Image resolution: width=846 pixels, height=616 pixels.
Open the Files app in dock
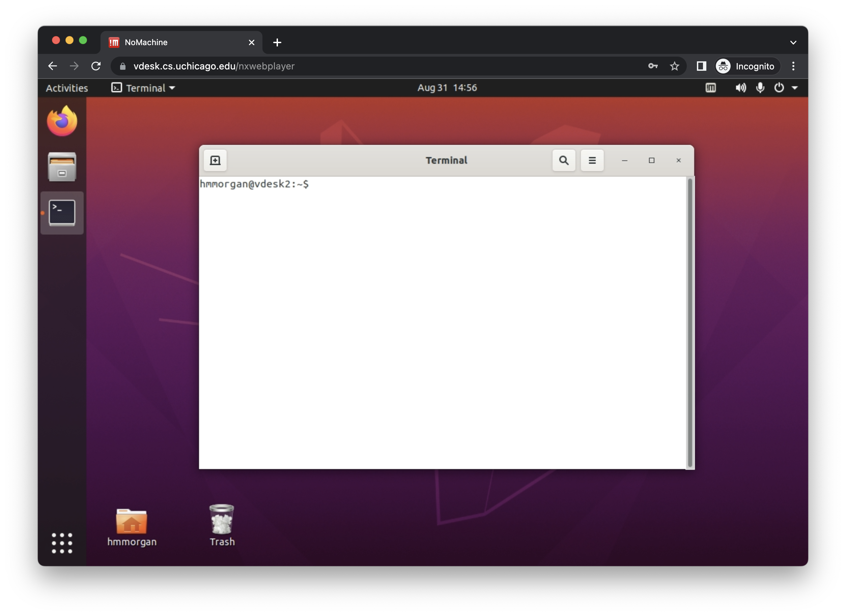(62, 167)
